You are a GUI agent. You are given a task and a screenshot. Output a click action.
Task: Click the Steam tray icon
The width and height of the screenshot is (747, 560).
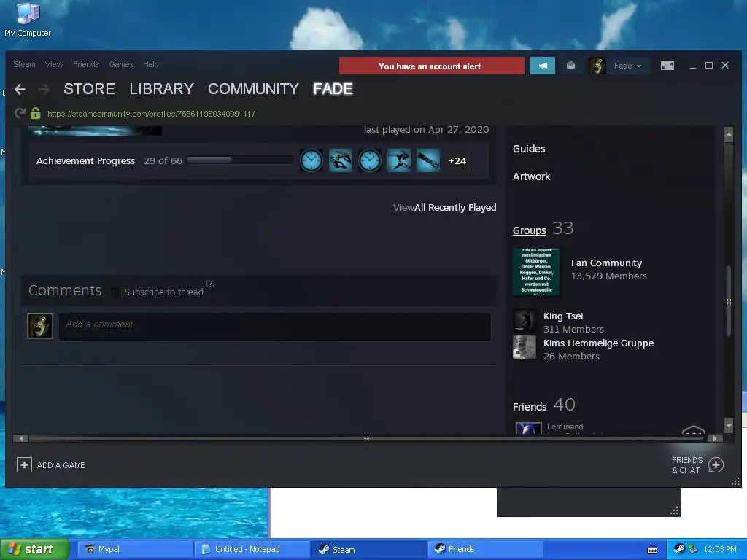[679, 549]
